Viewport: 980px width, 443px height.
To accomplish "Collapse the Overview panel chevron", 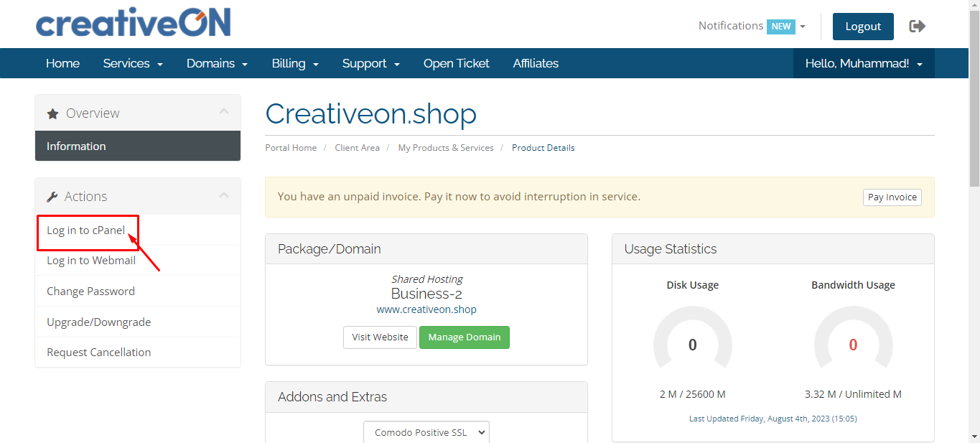I will tap(224, 112).
